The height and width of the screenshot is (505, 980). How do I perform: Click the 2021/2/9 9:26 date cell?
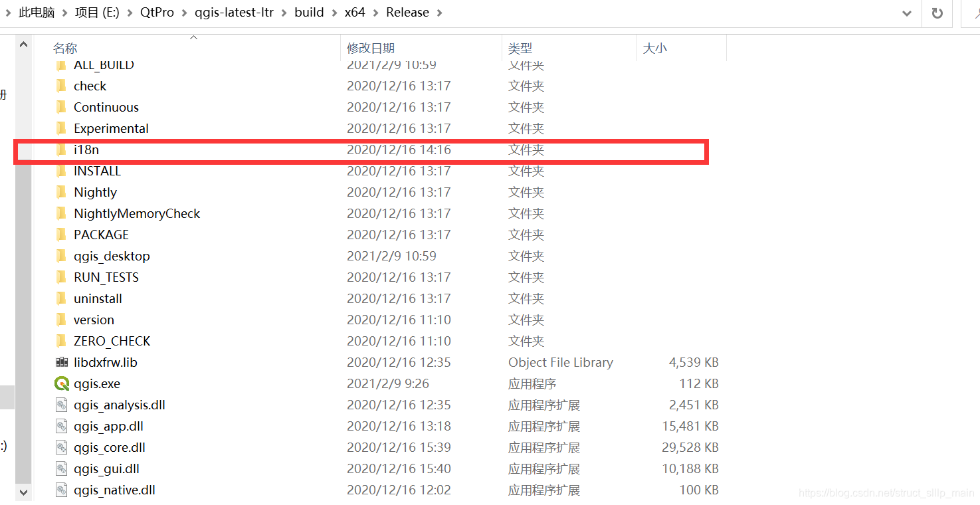coord(388,383)
